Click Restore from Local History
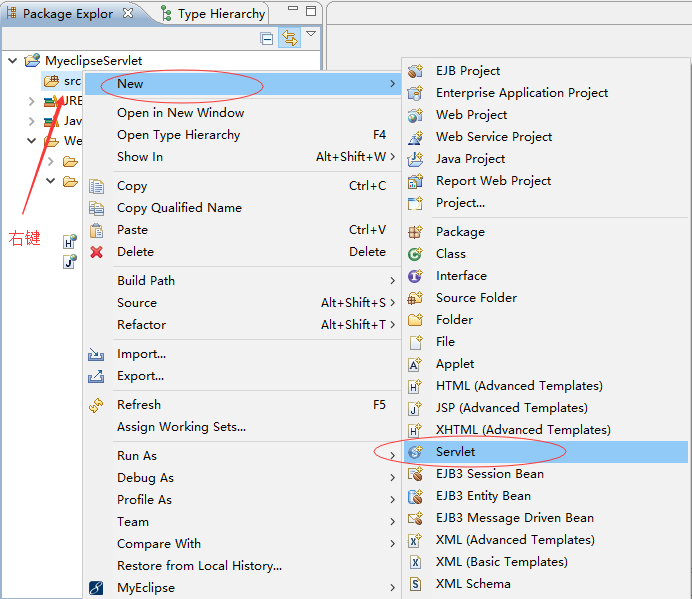This screenshot has height=599, width=692. 199,566
